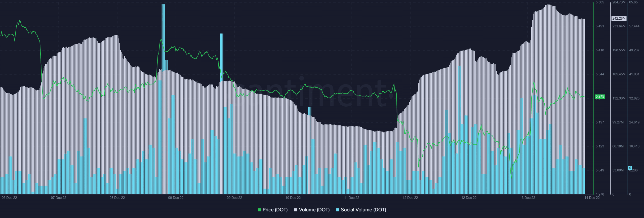Screen dimensions: 644x218
Task: Click the 32.825 social volume axis value
Action: click(634, 98)
